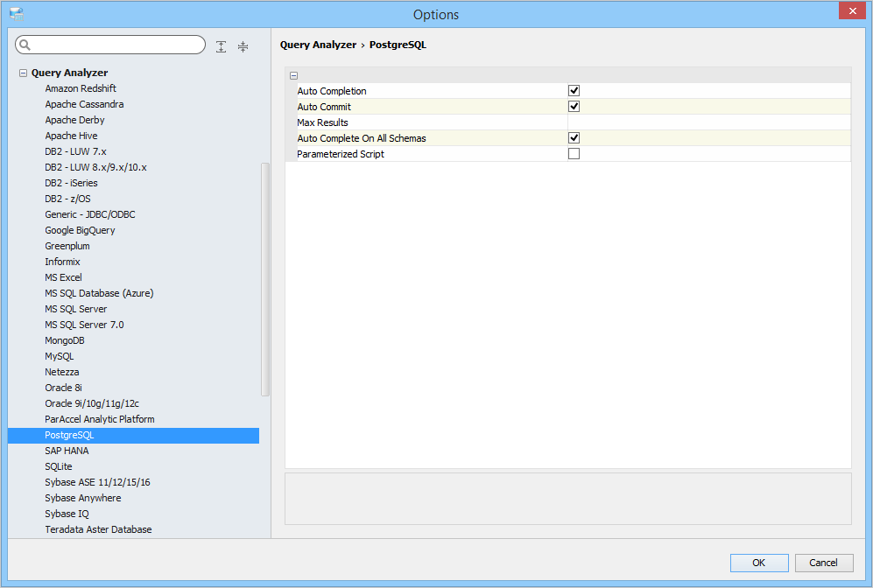
Task: Click Auto Complete On All Schemas label
Action: pyautogui.click(x=362, y=138)
